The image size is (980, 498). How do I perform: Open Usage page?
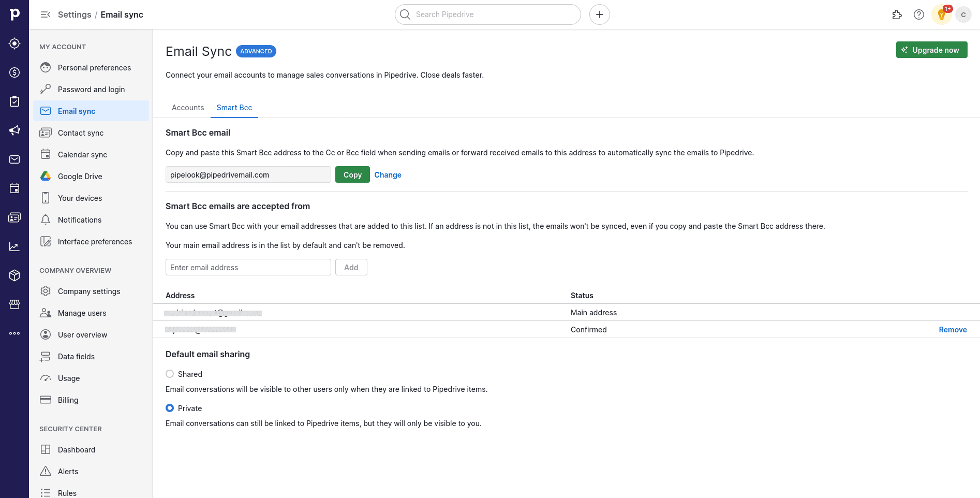[91, 378]
